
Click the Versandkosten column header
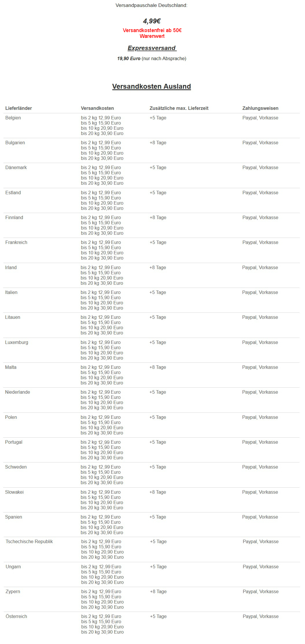coord(97,108)
